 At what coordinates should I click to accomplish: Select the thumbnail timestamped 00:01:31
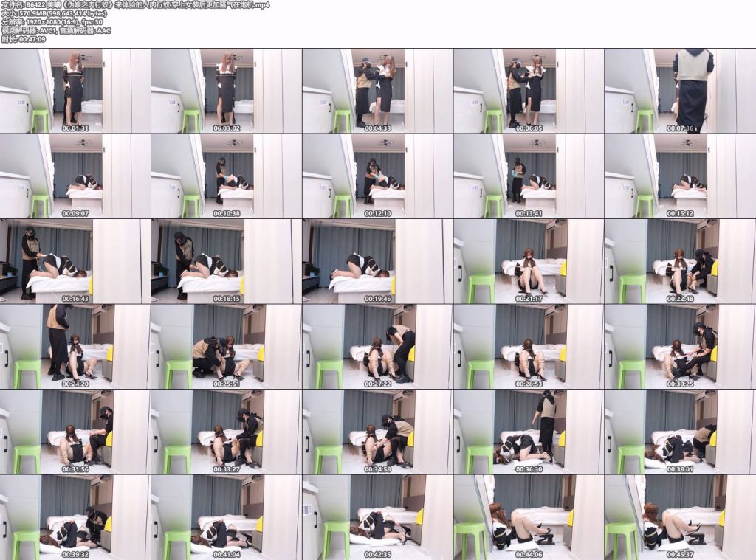coord(75,91)
